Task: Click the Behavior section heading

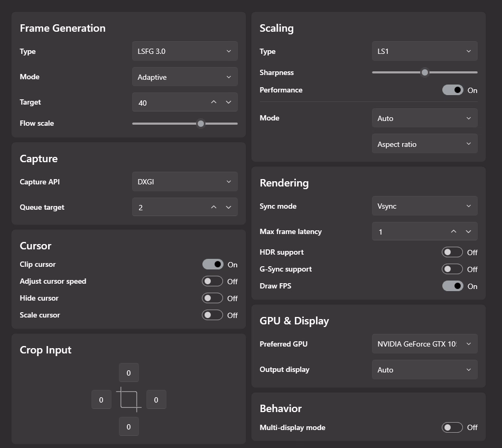Action: tap(281, 408)
